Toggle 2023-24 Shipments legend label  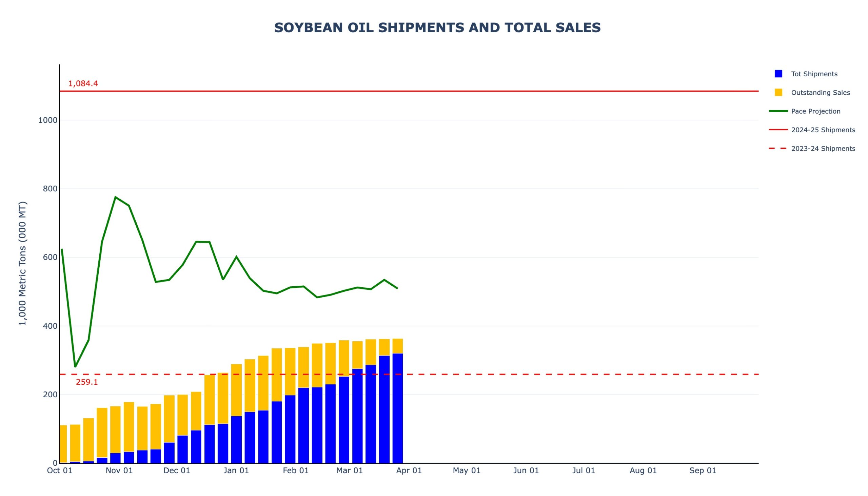click(823, 149)
